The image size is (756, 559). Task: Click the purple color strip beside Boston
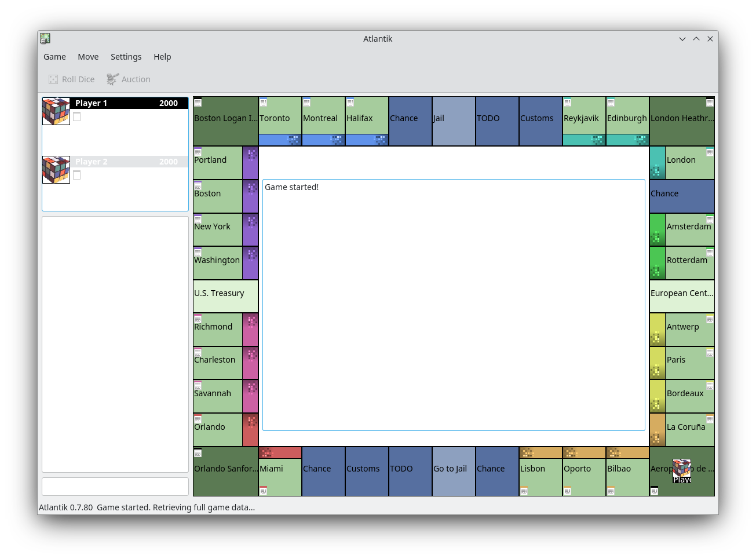(x=250, y=197)
